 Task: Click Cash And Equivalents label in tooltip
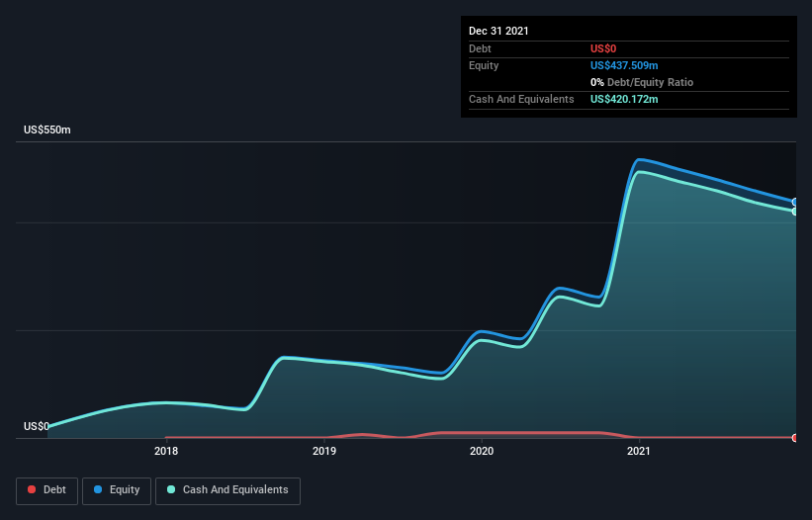[x=521, y=99]
